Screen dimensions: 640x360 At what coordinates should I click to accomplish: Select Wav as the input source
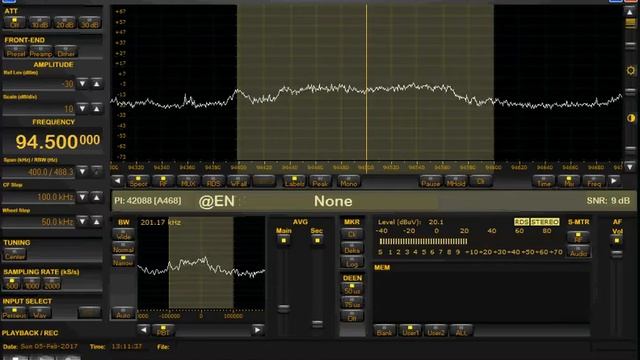[x=40, y=313]
